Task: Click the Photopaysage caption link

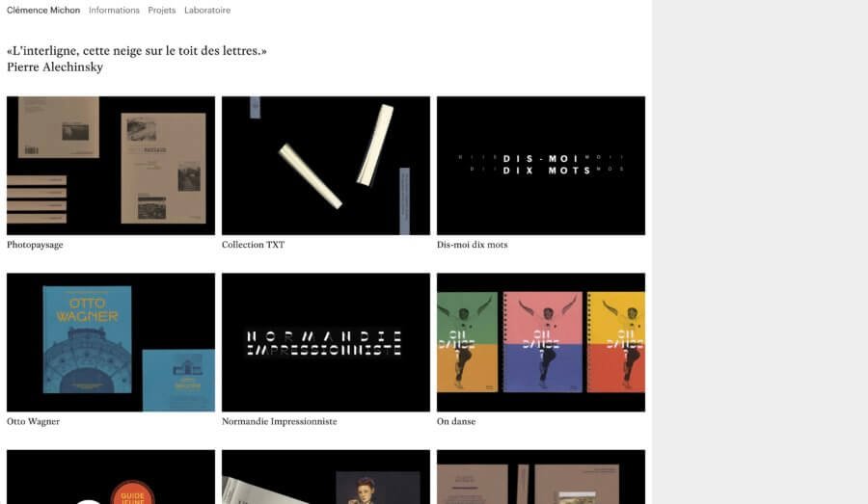Action: point(35,245)
